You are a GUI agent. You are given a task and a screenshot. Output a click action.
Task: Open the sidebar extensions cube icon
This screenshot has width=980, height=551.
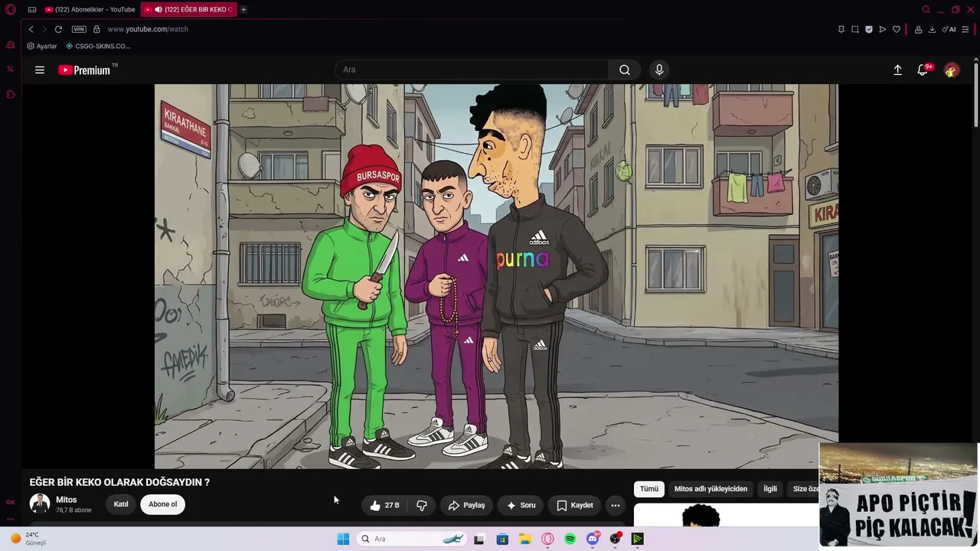click(11, 94)
